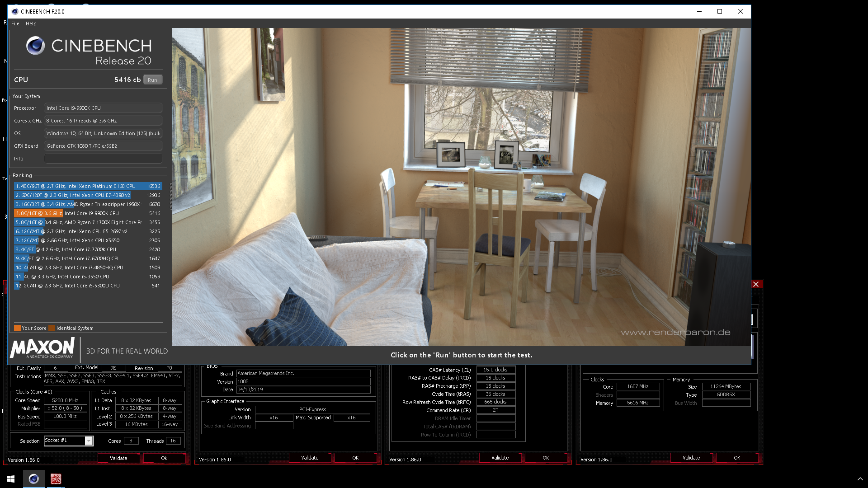Select ranking row Core i5-5300U CPU
The image size is (868, 488).
click(x=88, y=286)
